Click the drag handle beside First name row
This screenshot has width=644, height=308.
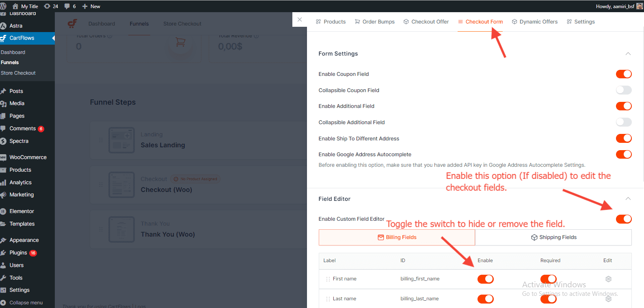pyautogui.click(x=328, y=279)
